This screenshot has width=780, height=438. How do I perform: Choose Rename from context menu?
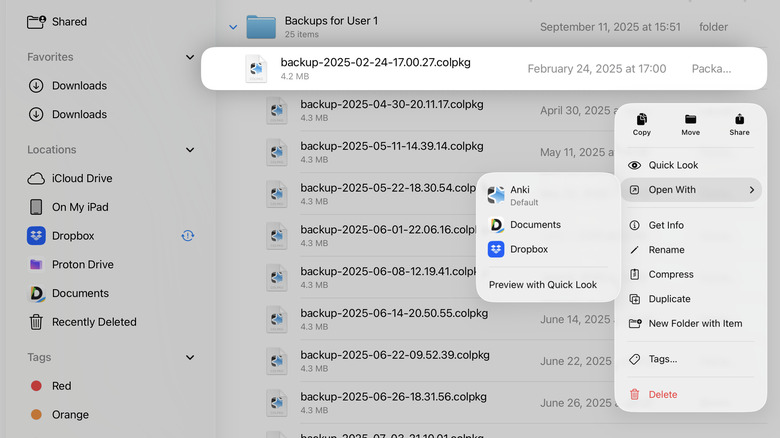[666, 250]
